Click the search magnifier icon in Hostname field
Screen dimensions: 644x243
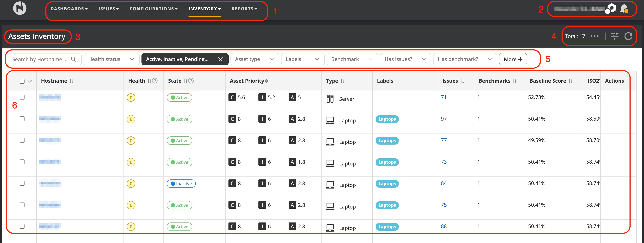click(74, 59)
